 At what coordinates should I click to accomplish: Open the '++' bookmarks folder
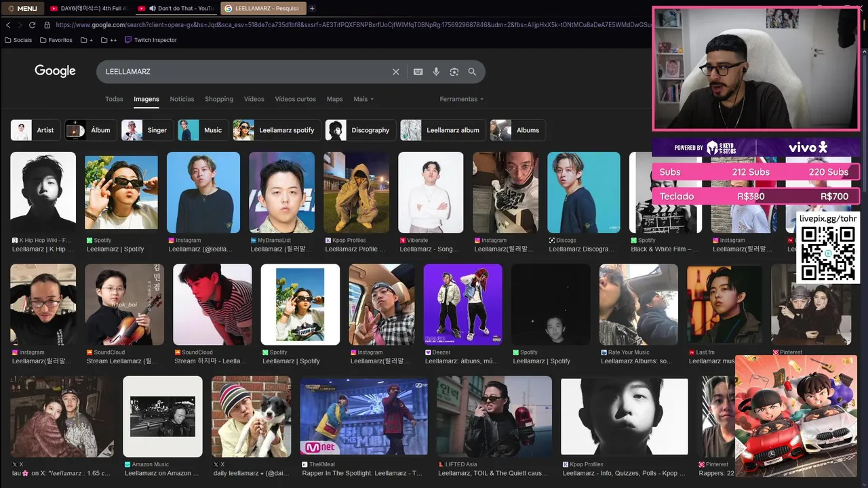coord(109,40)
